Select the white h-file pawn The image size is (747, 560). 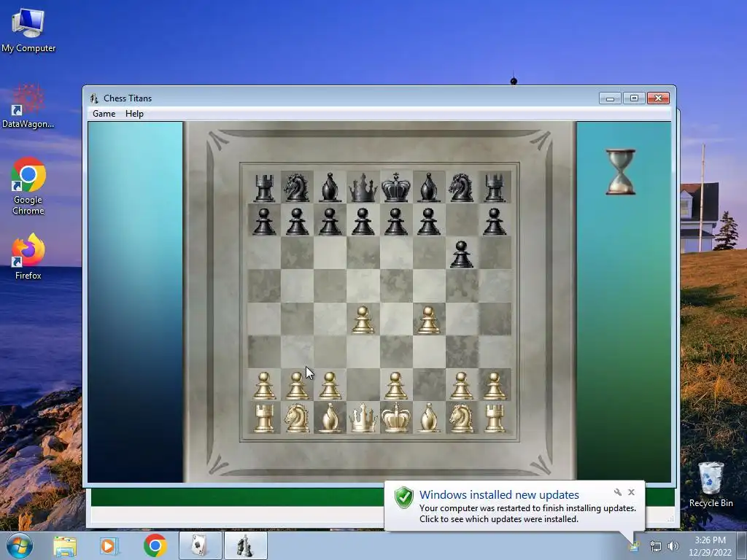click(x=495, y=386)
